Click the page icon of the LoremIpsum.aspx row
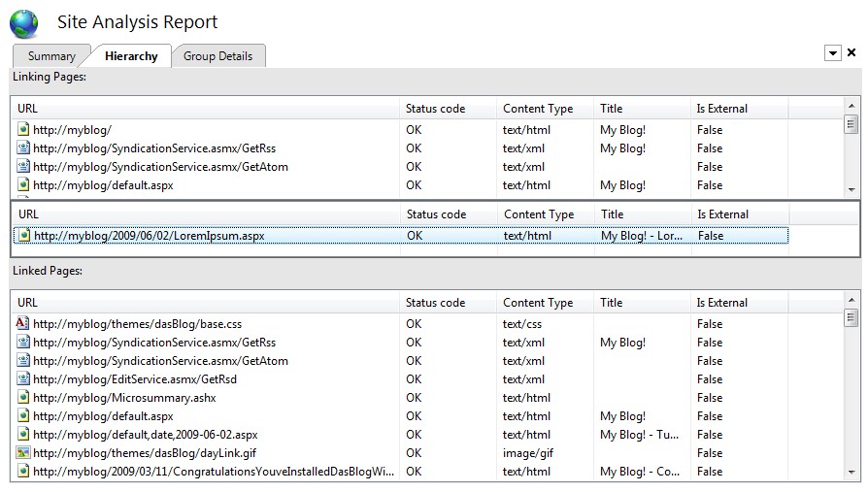868x492 pixels. (24, 235)
